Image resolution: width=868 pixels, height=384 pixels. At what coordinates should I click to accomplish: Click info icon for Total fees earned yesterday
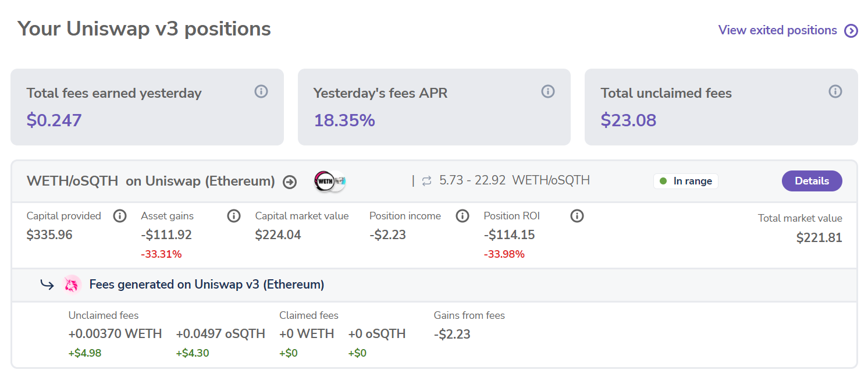[261, 91]
